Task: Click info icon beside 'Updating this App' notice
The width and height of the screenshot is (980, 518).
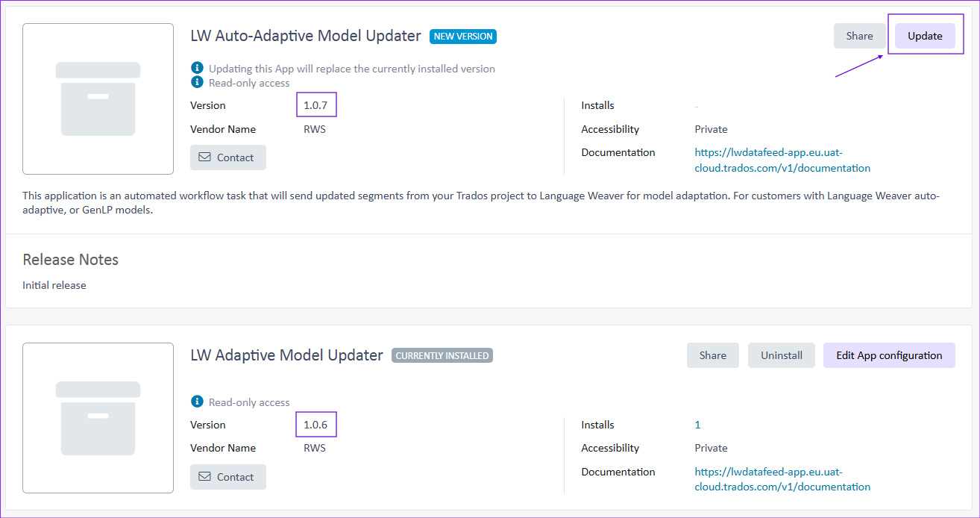Action: [197, 68]
